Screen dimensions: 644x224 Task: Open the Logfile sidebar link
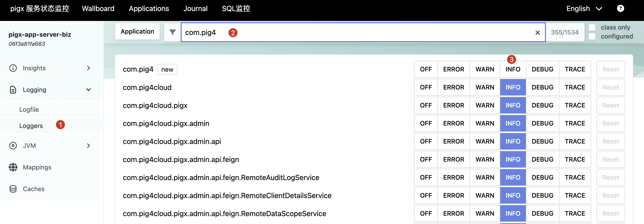(29, 110)
